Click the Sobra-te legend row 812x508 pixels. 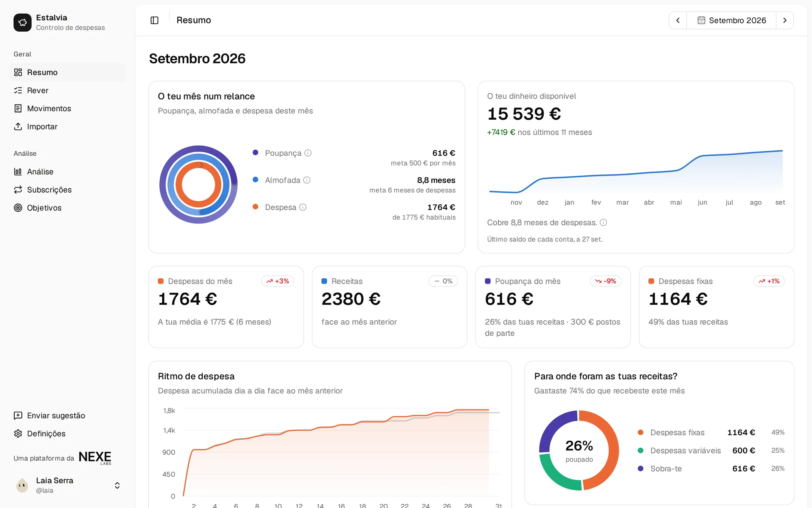(x=711, y=469)
